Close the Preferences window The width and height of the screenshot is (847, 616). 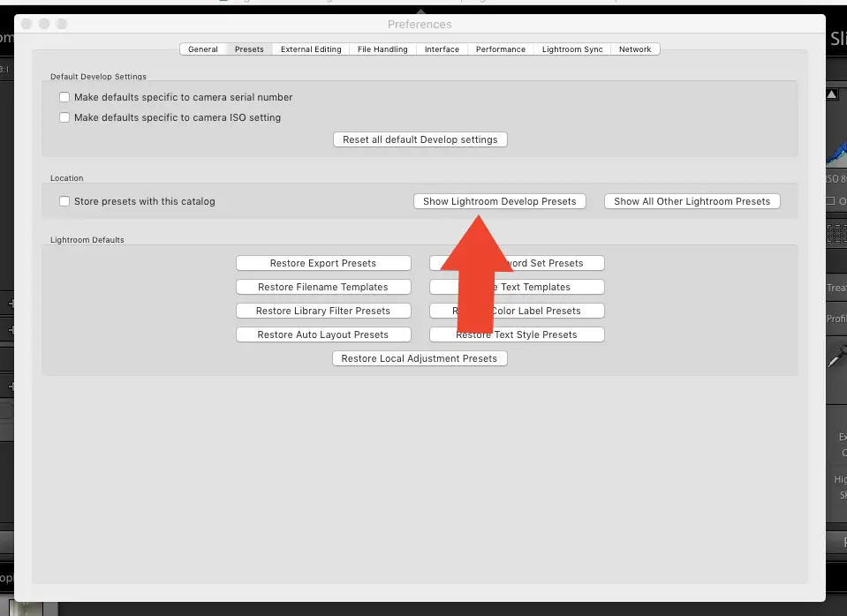[x=26, y=24]
